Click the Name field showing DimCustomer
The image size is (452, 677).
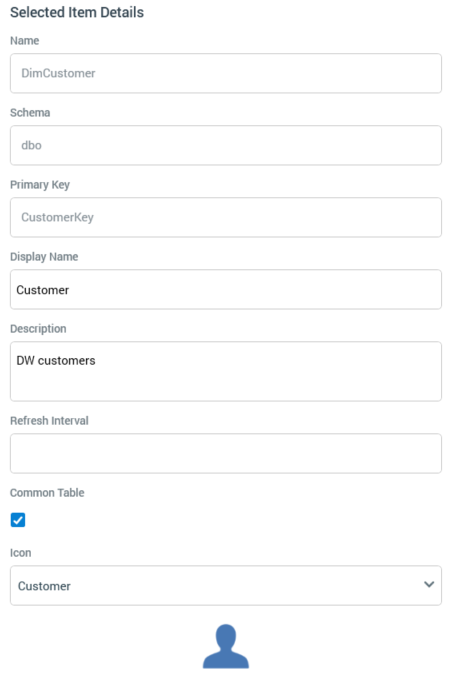[x=226, y=73]
